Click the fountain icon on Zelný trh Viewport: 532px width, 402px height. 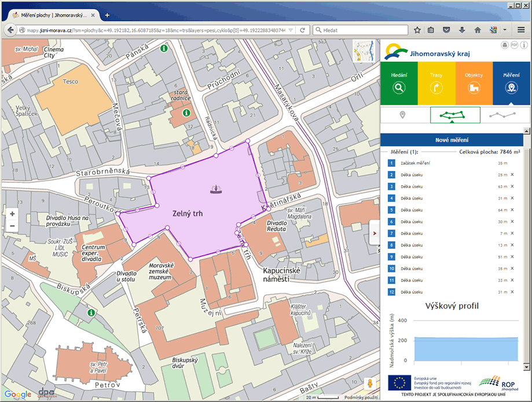216,190
